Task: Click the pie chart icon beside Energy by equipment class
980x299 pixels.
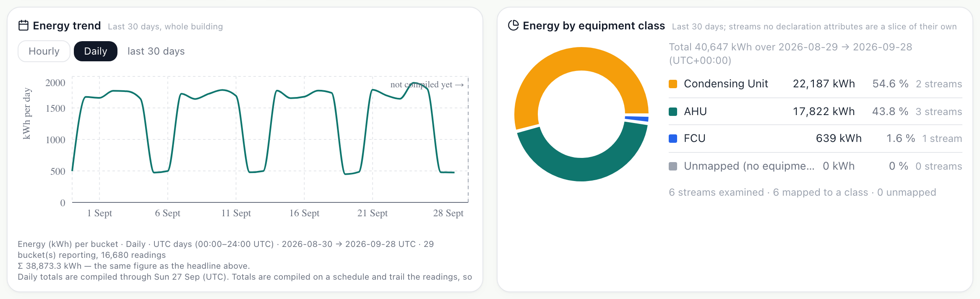Action: (x=513, y=26)
